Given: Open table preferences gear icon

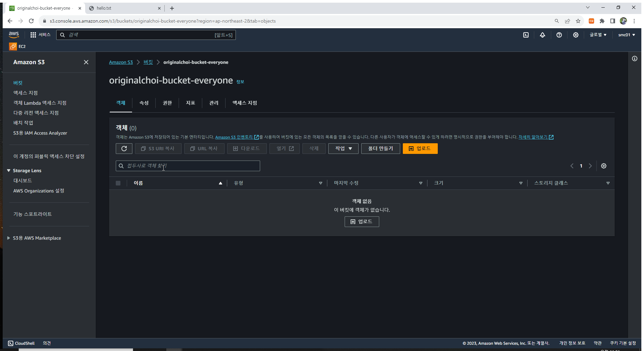Looking at the screenshot, I should 604,166.
